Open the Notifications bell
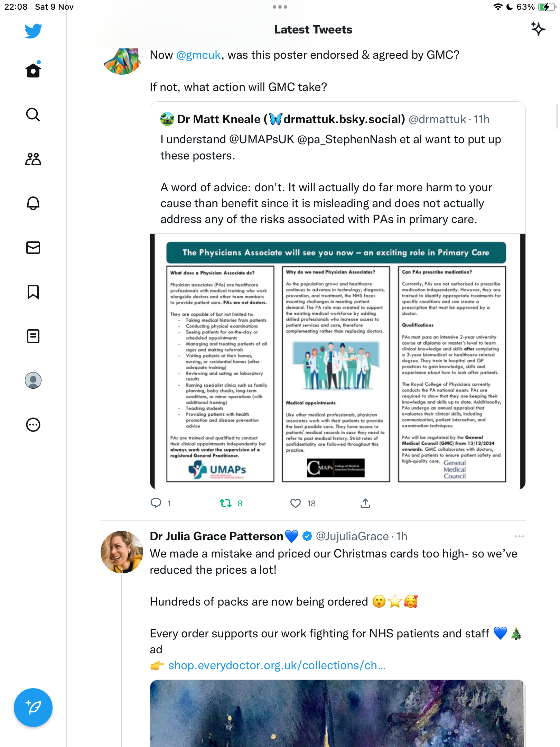Screen dimensions: 560x747 point(33,203)
